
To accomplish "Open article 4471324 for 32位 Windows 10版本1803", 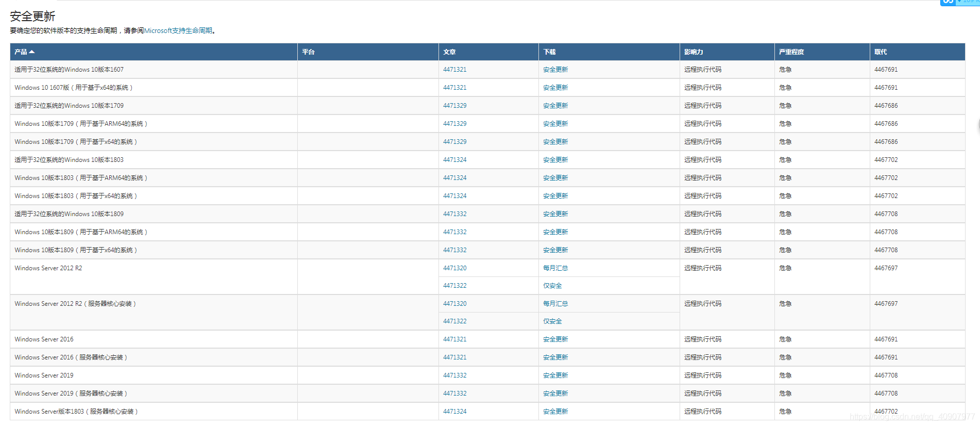I will pyautogui.click(x=455, y=160).
